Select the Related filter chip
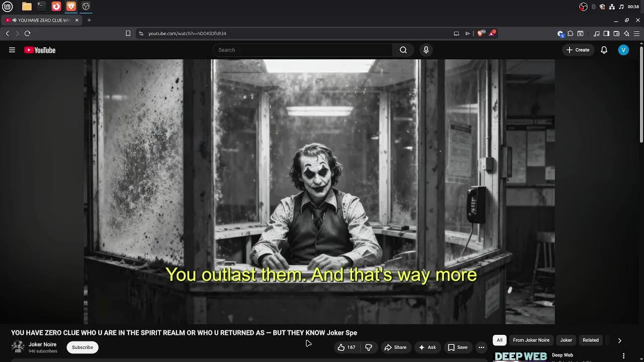644x362 pixels. point(591,340)
